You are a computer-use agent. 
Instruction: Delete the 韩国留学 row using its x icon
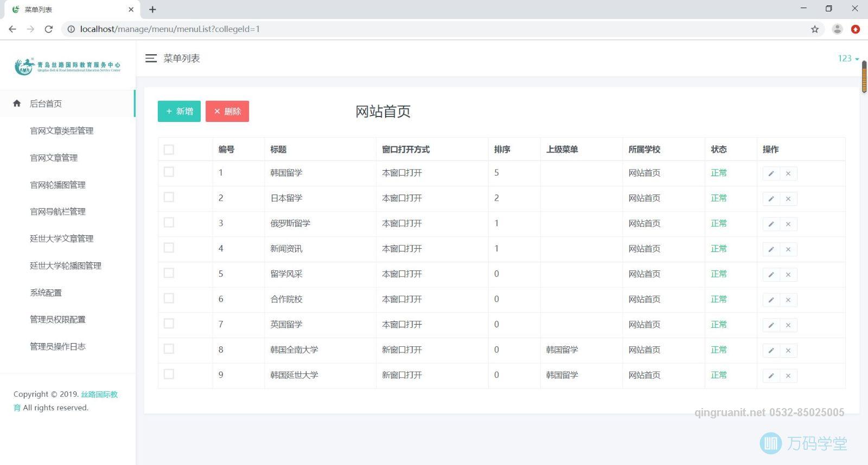788,173
